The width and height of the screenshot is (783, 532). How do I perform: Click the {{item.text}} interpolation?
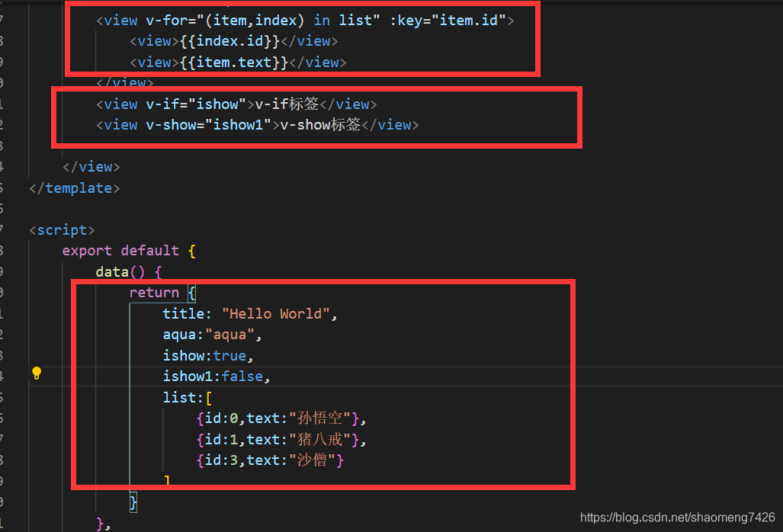point(234,62)
